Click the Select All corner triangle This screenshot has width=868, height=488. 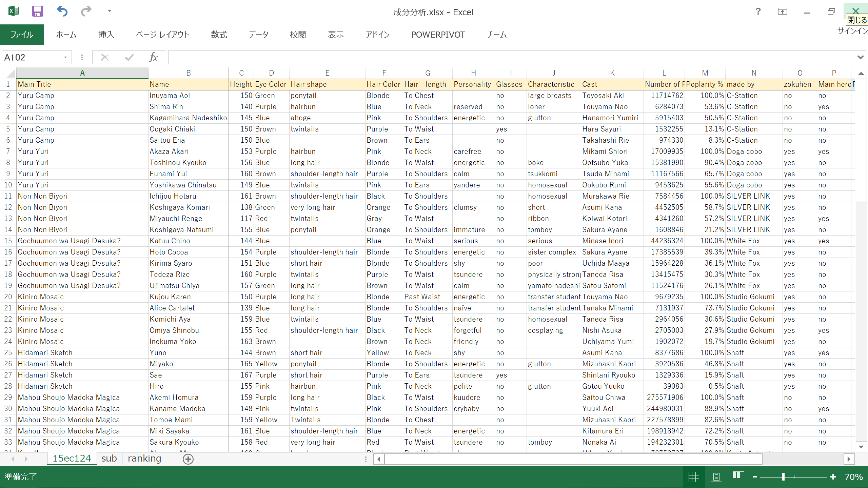11,73
